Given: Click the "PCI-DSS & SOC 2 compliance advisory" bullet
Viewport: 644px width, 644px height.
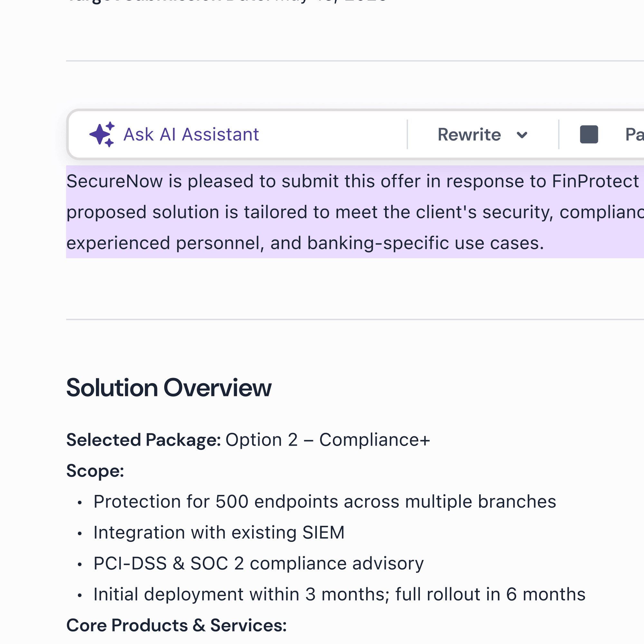Looking at the screenshot, I should coord(259,563).
